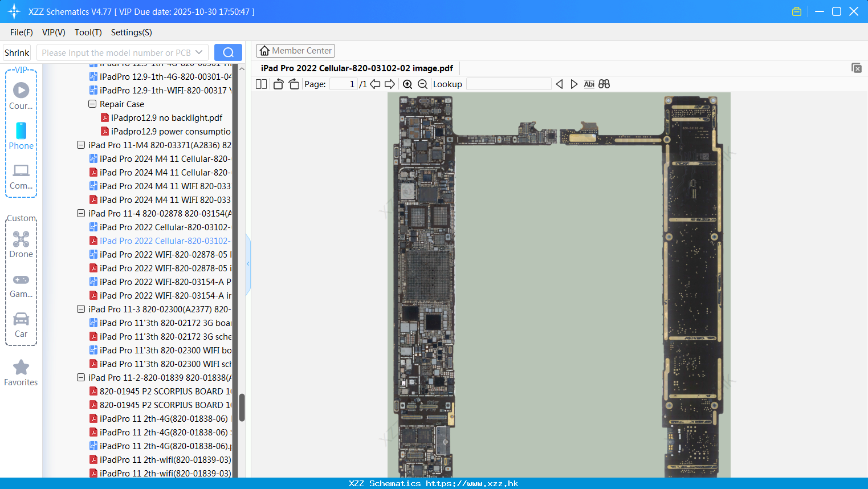
Task: Open the Settings(S) menu
Action: [132, 32]
